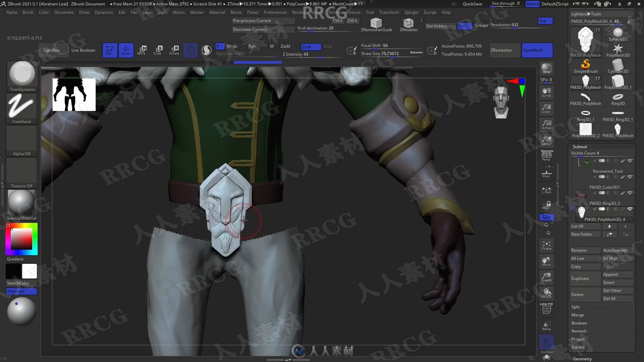Enable Zadd sculpt mode
This screenshot has width=644, height=362.
click(x=285, y=46)
